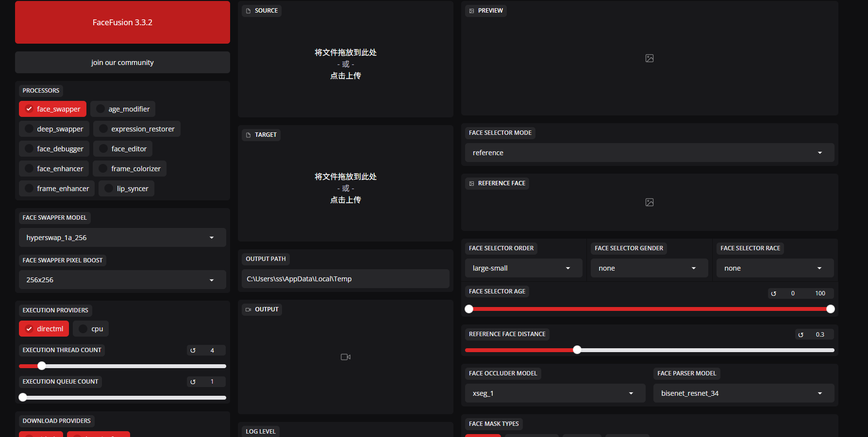Enable the deep_swapper processor
This screenshot has height=437, width=868.
(54, 129)
